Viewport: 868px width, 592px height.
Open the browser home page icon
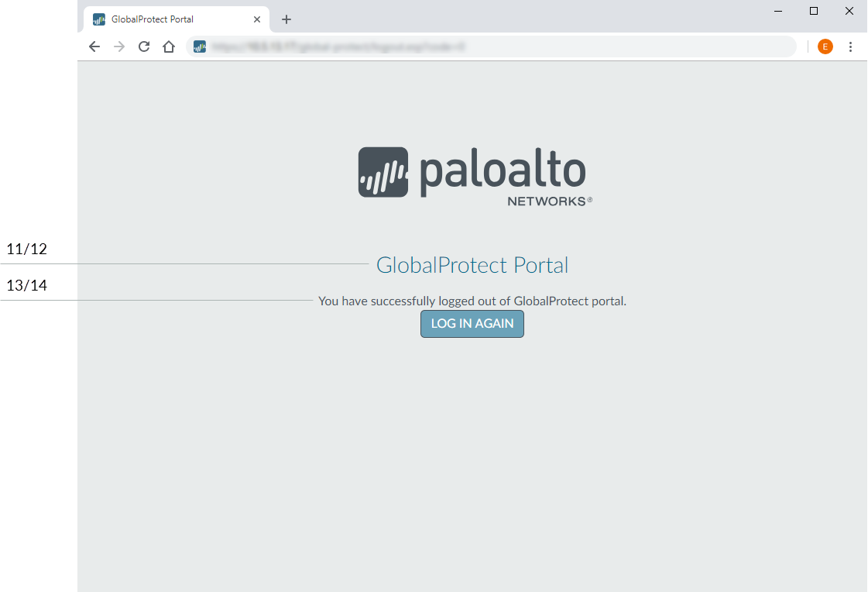click(x=169, y=47)
